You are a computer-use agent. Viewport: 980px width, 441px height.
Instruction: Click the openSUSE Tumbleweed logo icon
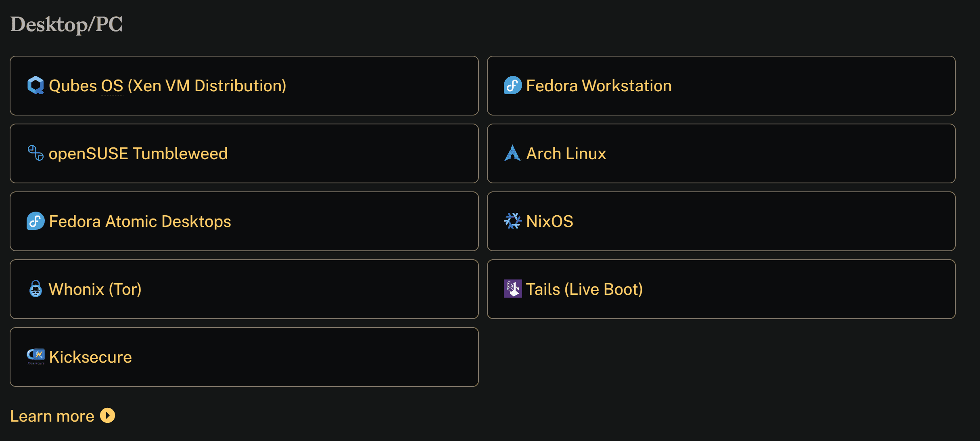point(36,153)
